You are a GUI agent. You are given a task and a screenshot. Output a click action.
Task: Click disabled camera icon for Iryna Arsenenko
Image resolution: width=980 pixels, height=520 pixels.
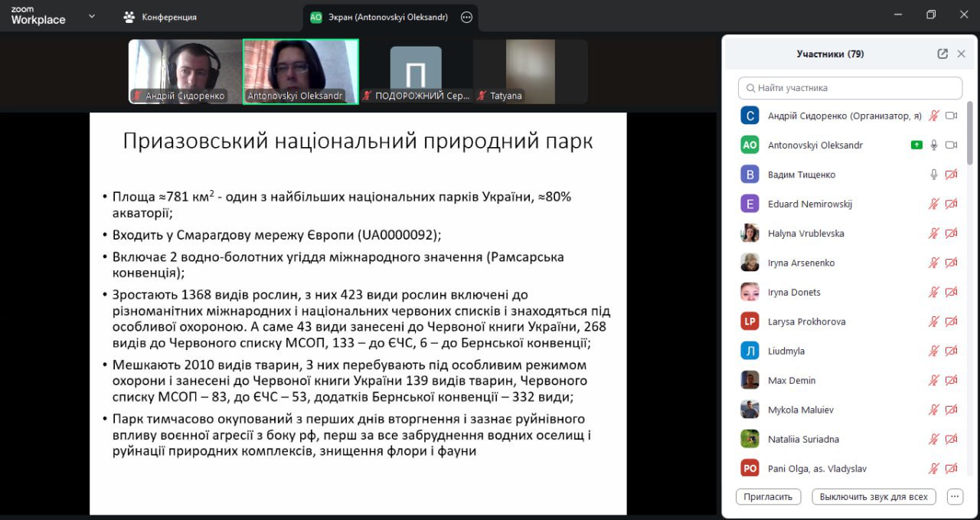tap(952, 263)
